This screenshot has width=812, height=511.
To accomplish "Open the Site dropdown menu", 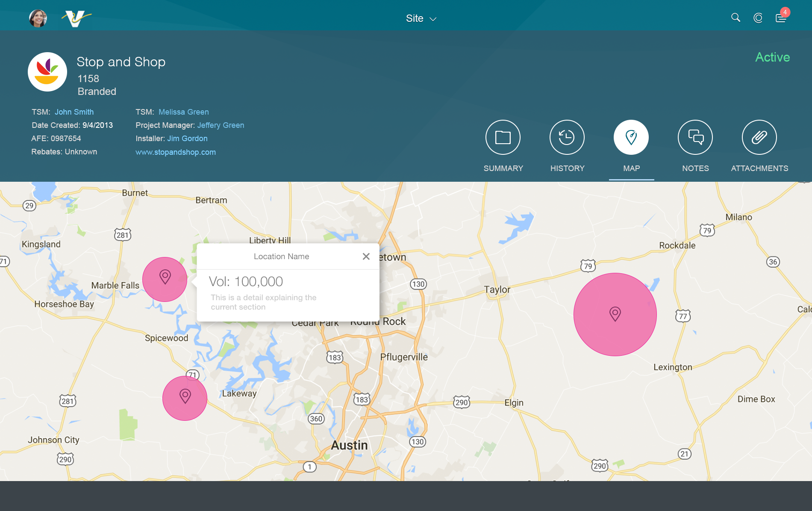I will coord(421,18).
